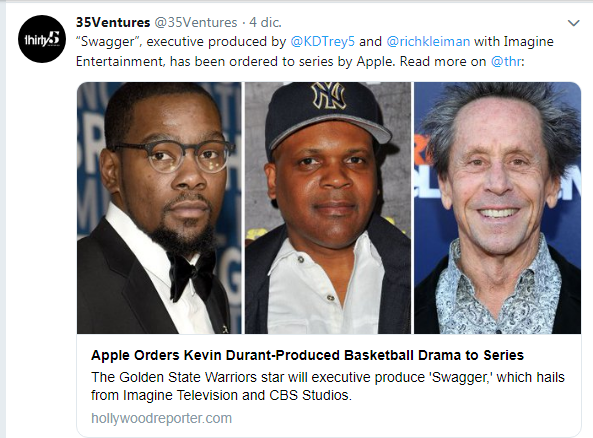Open the 35Ventures display name link
This screenshot has width=593, height=438.
[x=113, y=22]
